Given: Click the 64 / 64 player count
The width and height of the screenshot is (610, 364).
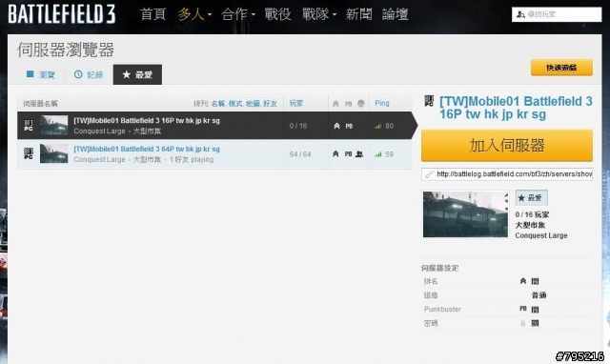Looking at the screenshot, I should point(300,154).
